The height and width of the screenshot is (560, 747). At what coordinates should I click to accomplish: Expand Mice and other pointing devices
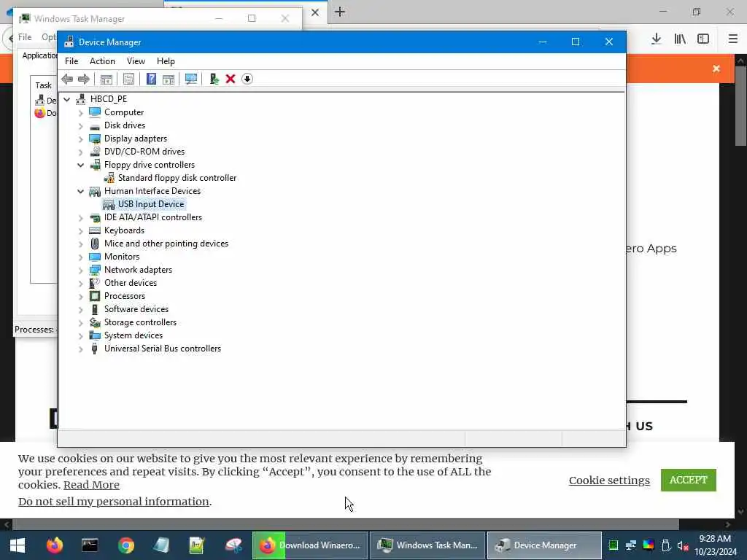click(x=80, y=244)
